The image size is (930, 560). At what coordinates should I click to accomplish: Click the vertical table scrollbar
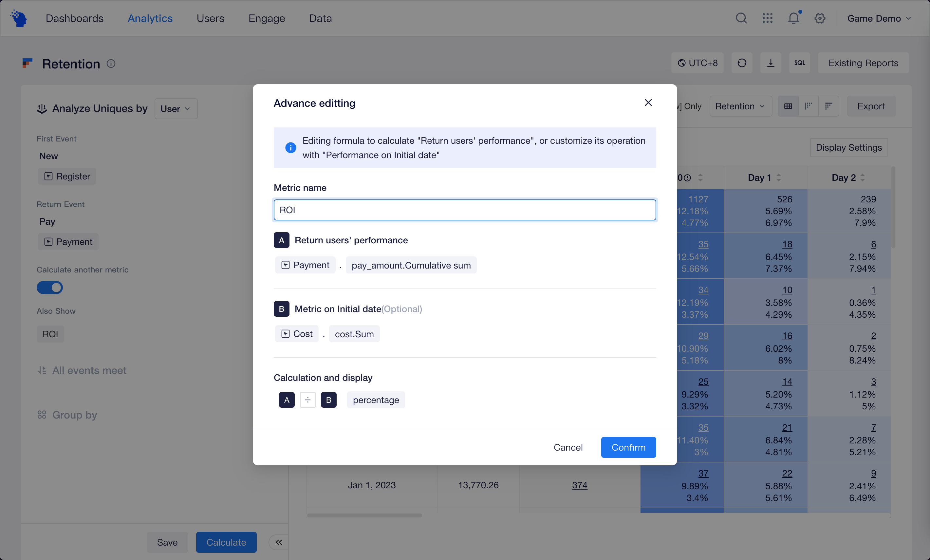click(x=893, y=208)
